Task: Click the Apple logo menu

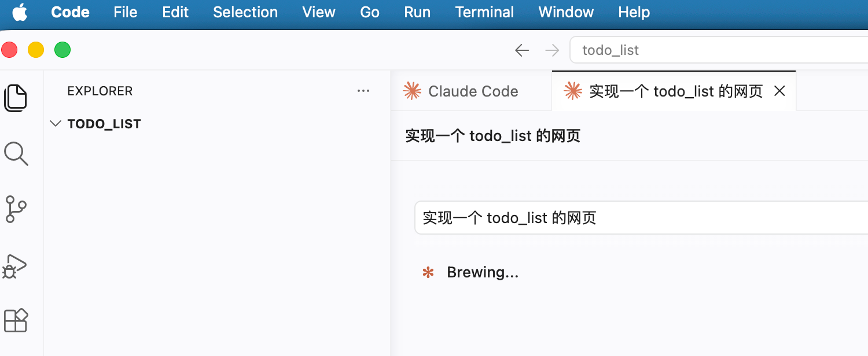Action: (x=20, y=12)
